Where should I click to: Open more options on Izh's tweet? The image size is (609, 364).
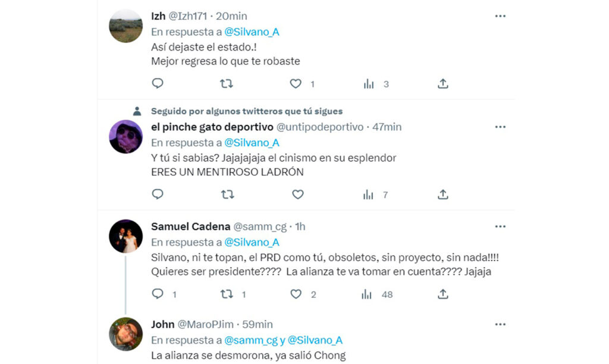(x=500, y=16)
